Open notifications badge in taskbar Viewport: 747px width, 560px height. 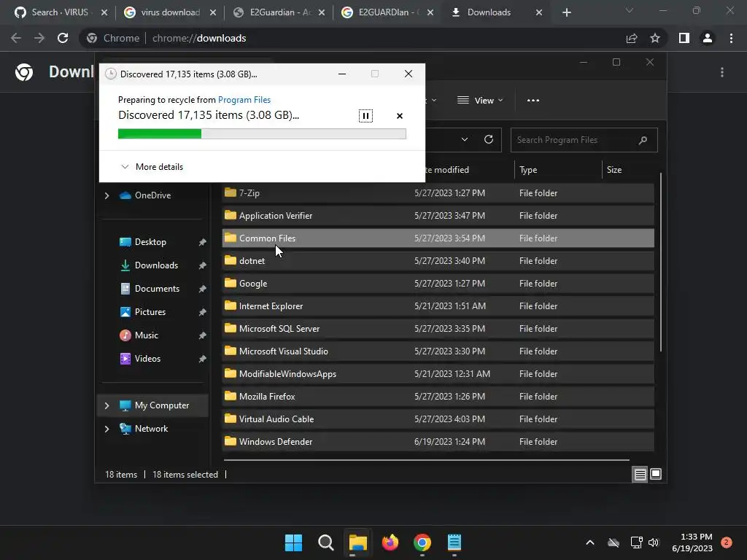[727, 542]
